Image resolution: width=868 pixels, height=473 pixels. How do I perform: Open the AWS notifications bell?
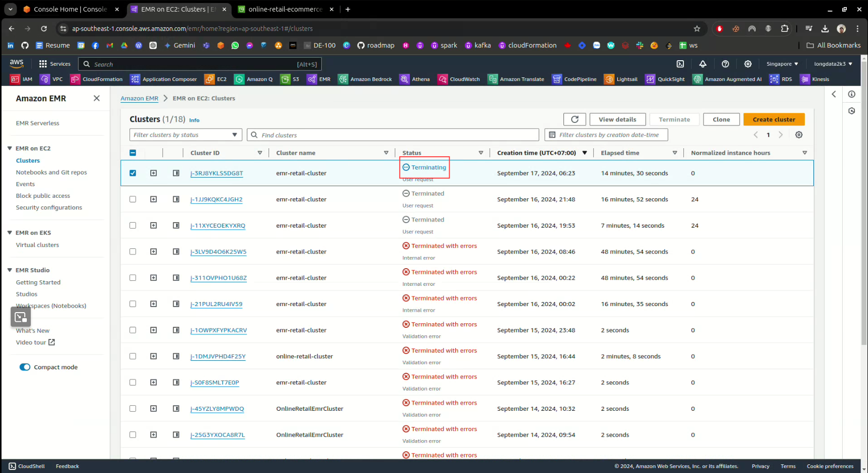click(x=703, y=64)
